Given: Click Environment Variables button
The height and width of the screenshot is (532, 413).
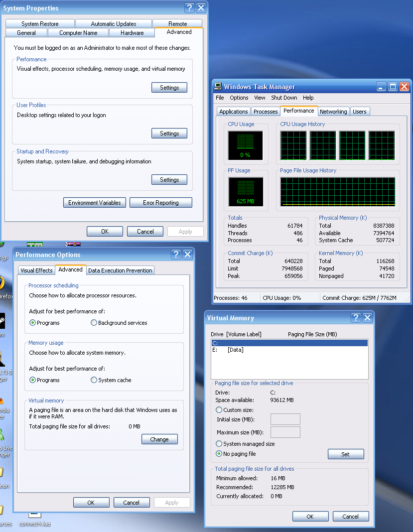Looking at the screenshot, I should [x=94, y=203].
